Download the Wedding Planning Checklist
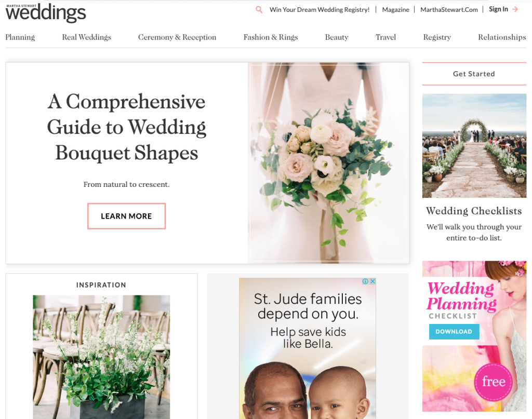 454,332
